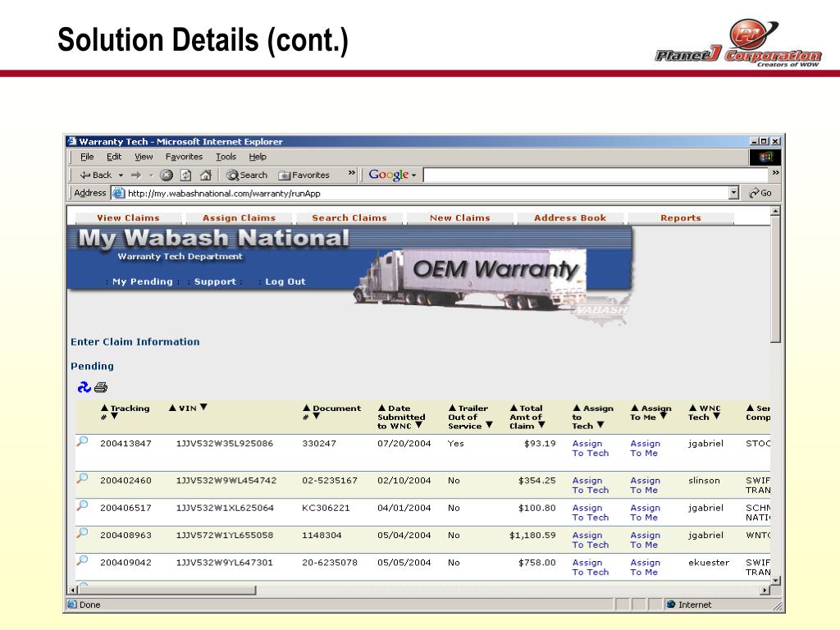The image size is (840, 630).
Task: Sort WNC Tech column ascending arrow
Action: [x=692, y=409]
